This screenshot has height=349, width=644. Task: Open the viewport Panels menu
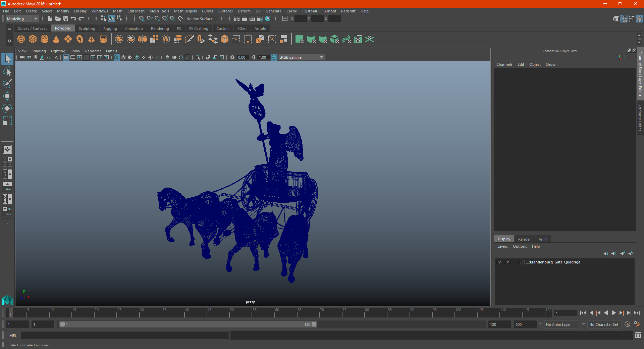pos(111,51)
